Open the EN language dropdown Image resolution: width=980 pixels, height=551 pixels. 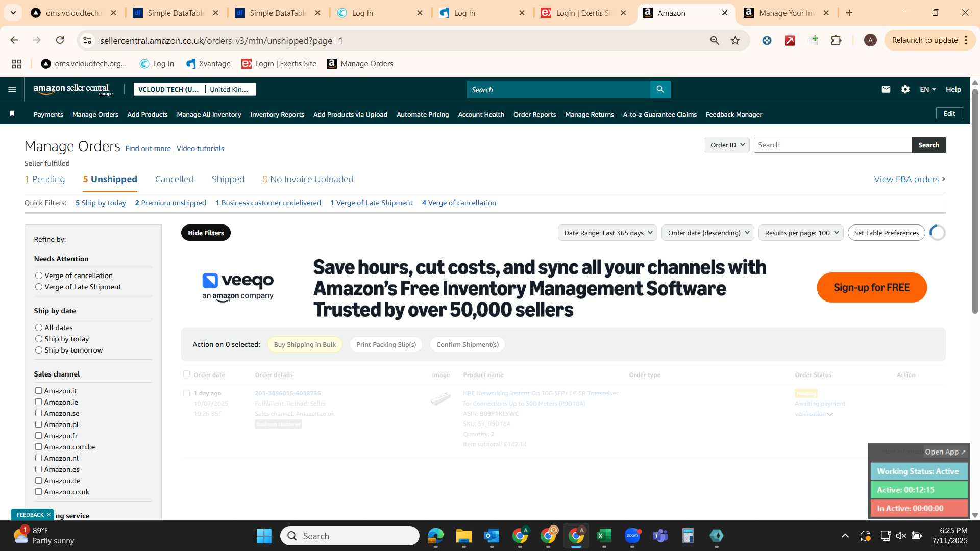(927, 89)
